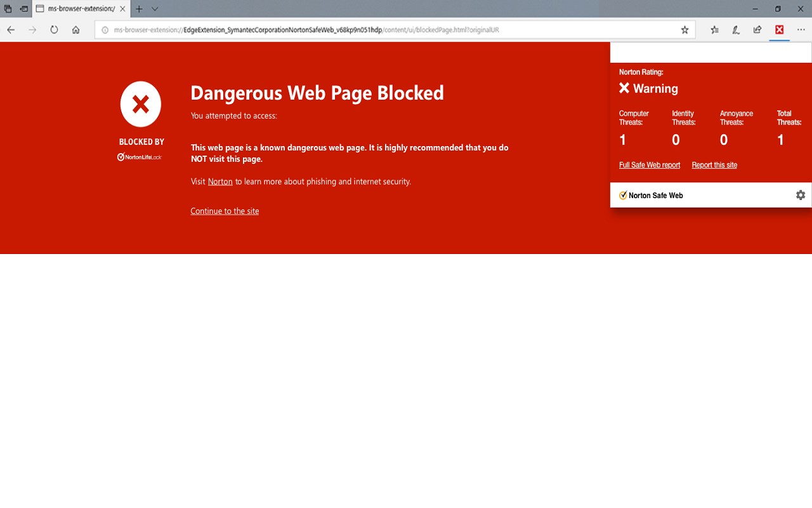Image resolution: width=812 pixels, height=508 pixels.
Task: Show tabs you've set aside
Action: pos(8,9)
